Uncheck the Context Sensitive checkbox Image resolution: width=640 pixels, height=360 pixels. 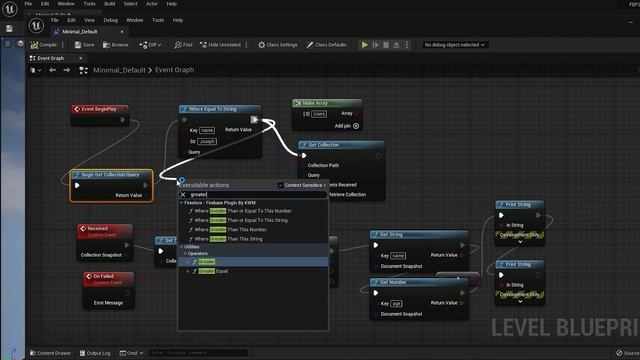(280, 185)
